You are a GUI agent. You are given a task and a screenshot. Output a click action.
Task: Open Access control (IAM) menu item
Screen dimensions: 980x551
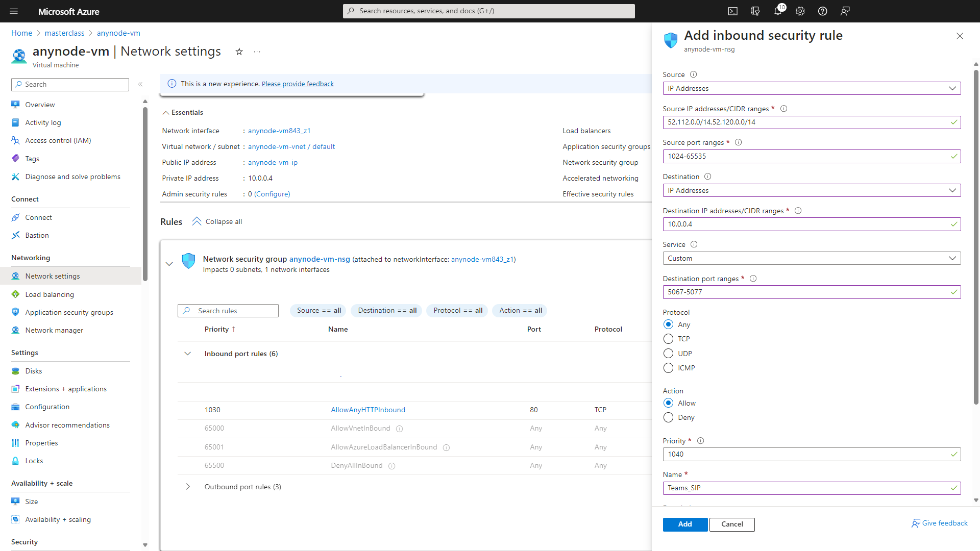[x=58, y=140]
